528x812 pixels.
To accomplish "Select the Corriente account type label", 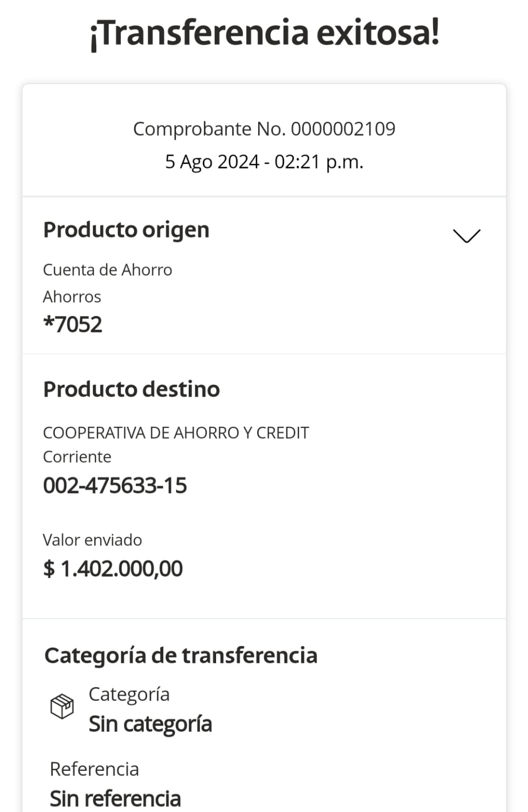I will tap(77, 457).
